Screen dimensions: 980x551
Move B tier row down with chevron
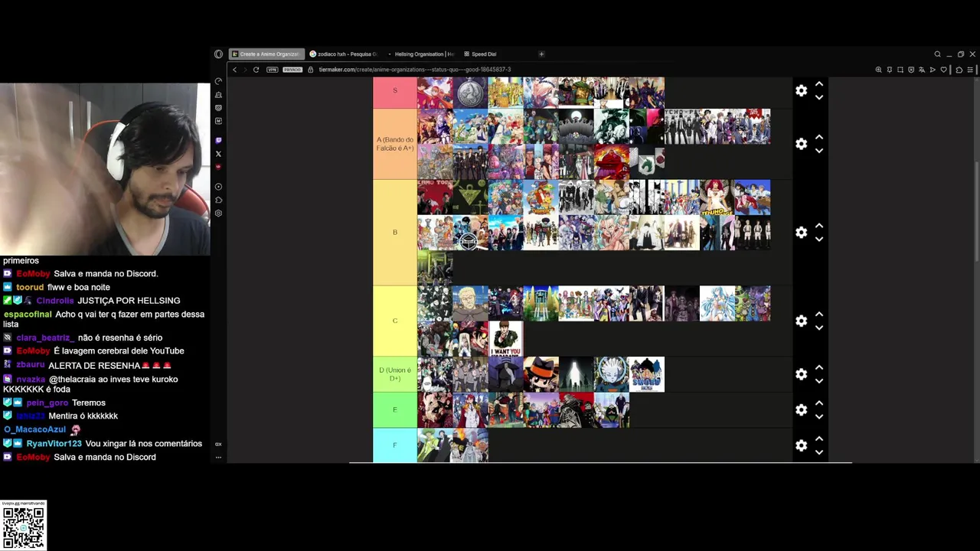[x=818, y=240]
